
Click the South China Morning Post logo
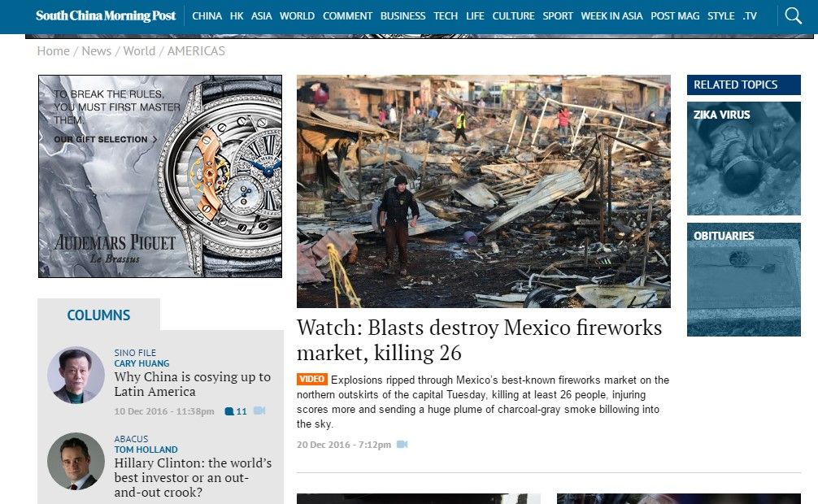(x=105, y=15)
